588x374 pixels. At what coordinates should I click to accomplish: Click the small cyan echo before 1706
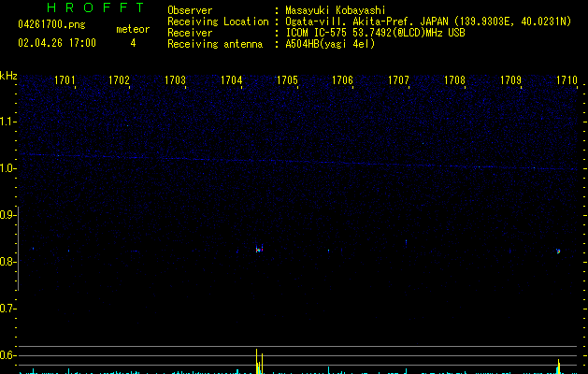coord(328,251)
